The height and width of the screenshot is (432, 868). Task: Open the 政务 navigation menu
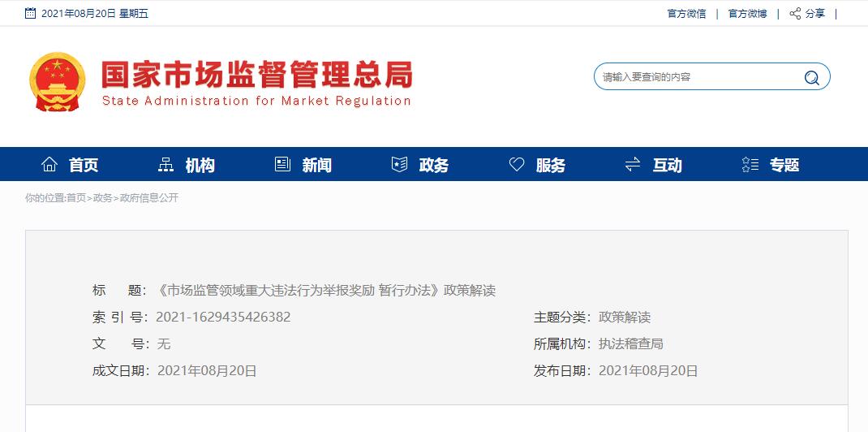(434, 165)
